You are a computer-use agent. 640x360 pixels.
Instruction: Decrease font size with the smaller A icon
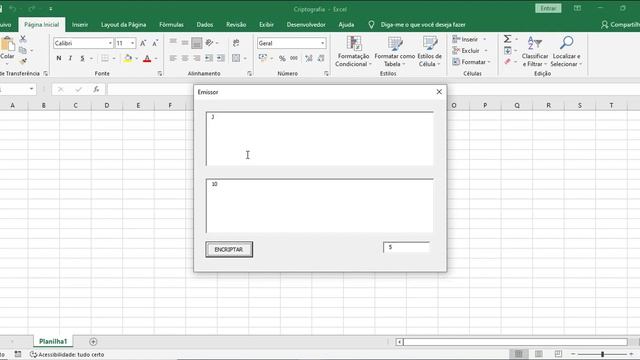(x=155, y=43)
